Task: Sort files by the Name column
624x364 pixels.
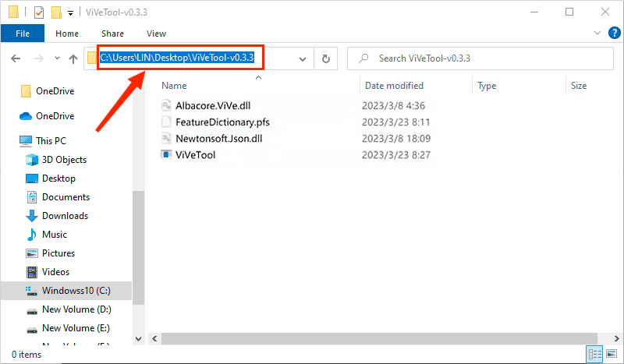Action: tap(174, 86)
